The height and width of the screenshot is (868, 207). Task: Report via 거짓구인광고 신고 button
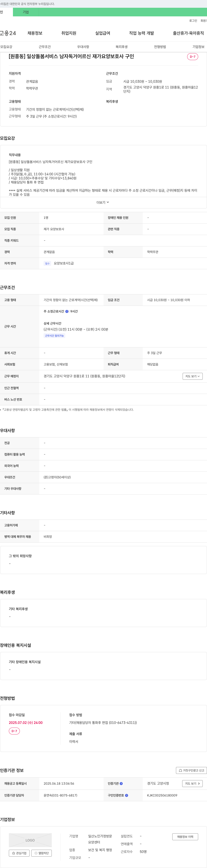click(191, 770)
